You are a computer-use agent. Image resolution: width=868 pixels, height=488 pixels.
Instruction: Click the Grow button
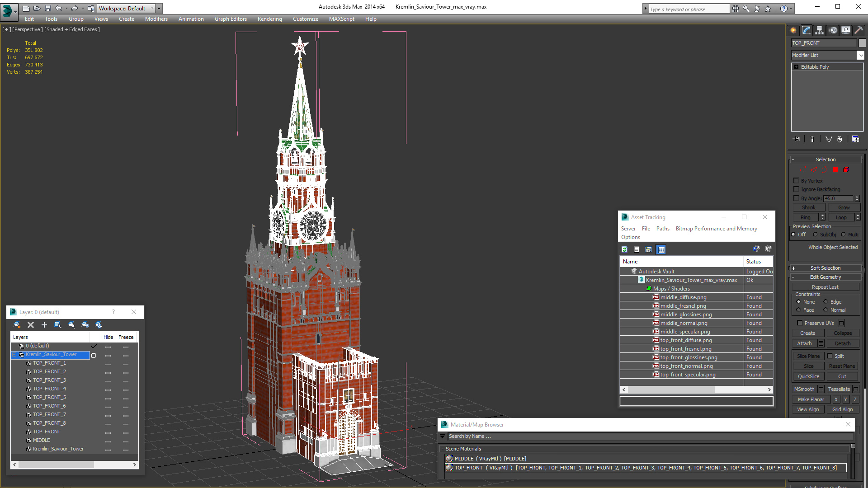[844, 207]
